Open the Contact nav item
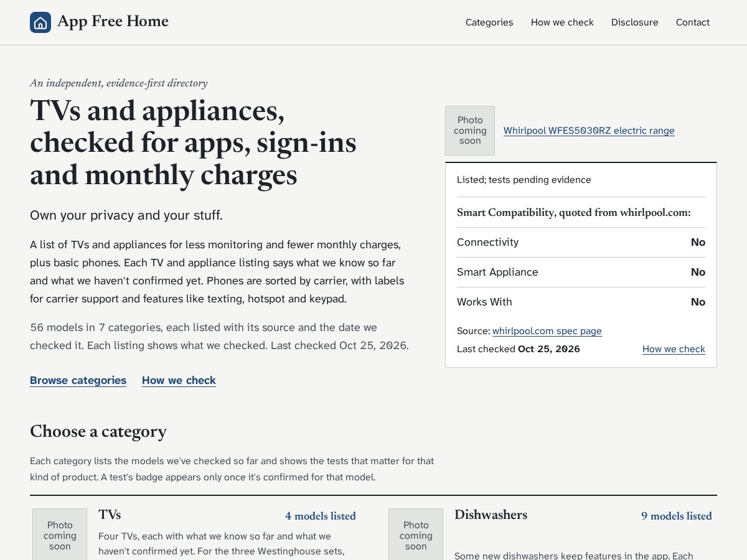This screenshot has width=747, height=560. (x=693, y=22)
